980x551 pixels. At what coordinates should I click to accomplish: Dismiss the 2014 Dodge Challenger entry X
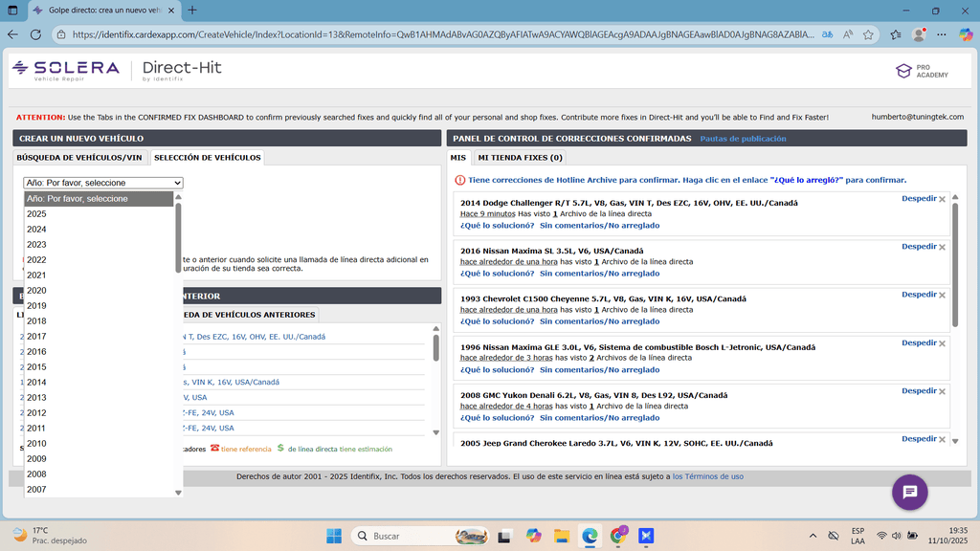pyautogui.click(x=942, y=199)
